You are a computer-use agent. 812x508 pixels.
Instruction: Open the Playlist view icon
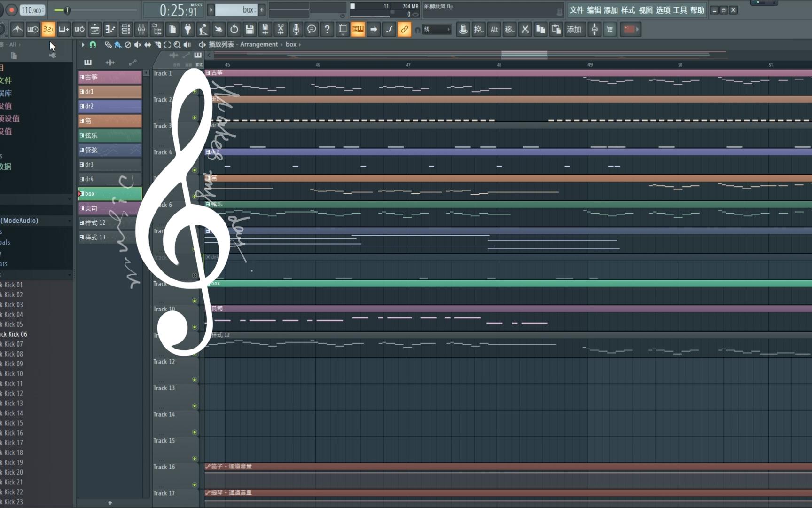(95, 30)
